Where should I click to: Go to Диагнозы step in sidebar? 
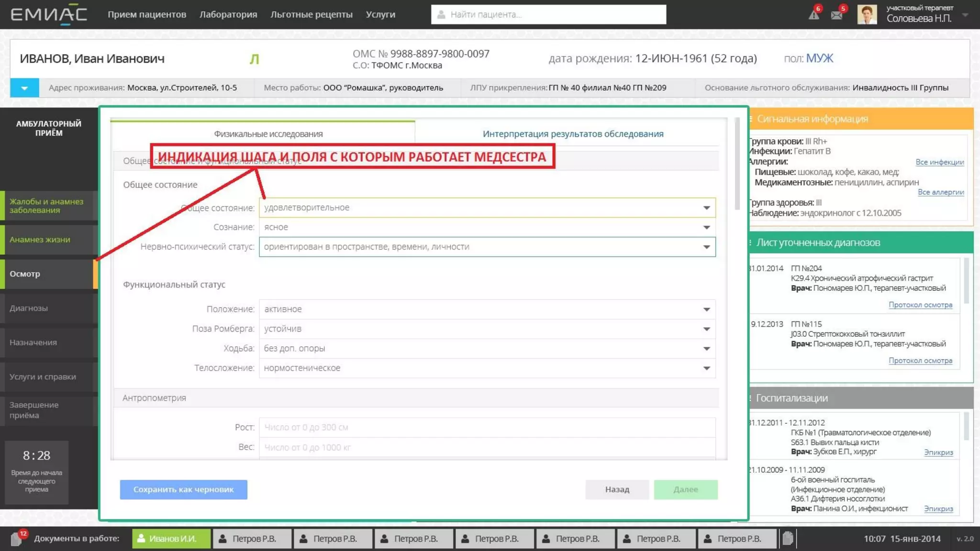point(29,308)
